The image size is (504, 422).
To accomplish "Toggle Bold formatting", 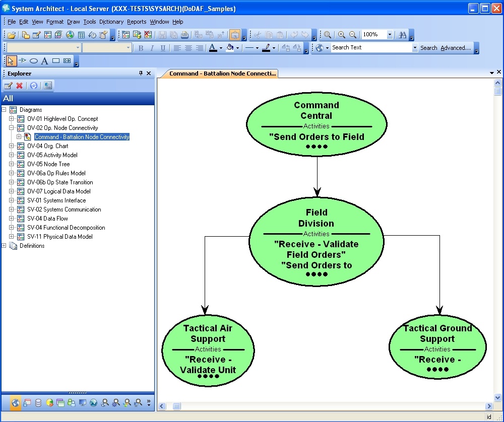I will coord(141,48).
